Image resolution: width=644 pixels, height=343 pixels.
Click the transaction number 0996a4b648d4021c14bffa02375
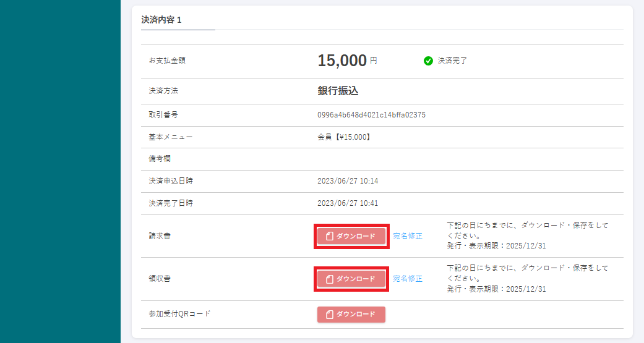tap(371, 115)
